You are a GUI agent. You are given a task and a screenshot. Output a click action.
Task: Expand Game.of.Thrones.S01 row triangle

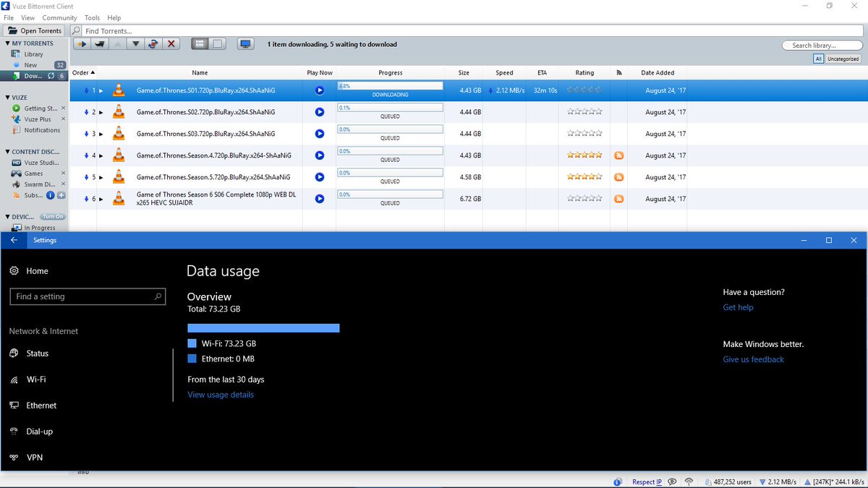(x=101, y=90)
